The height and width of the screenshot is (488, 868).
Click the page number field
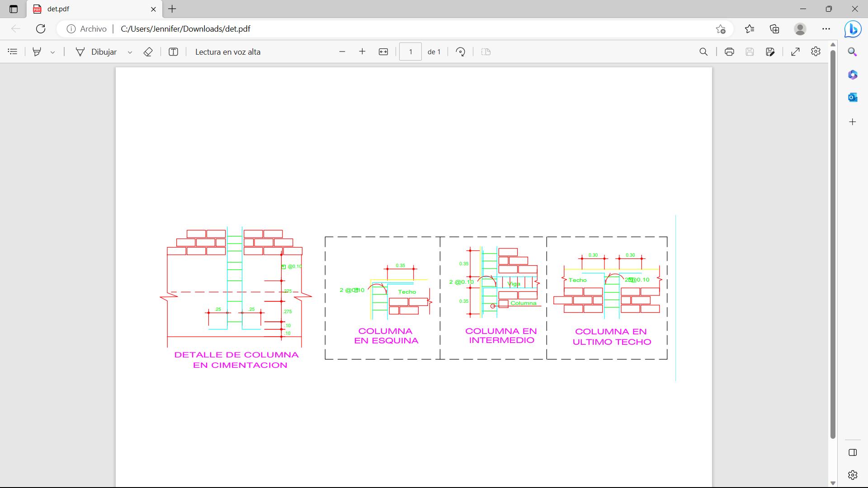(x=410, y=52)
